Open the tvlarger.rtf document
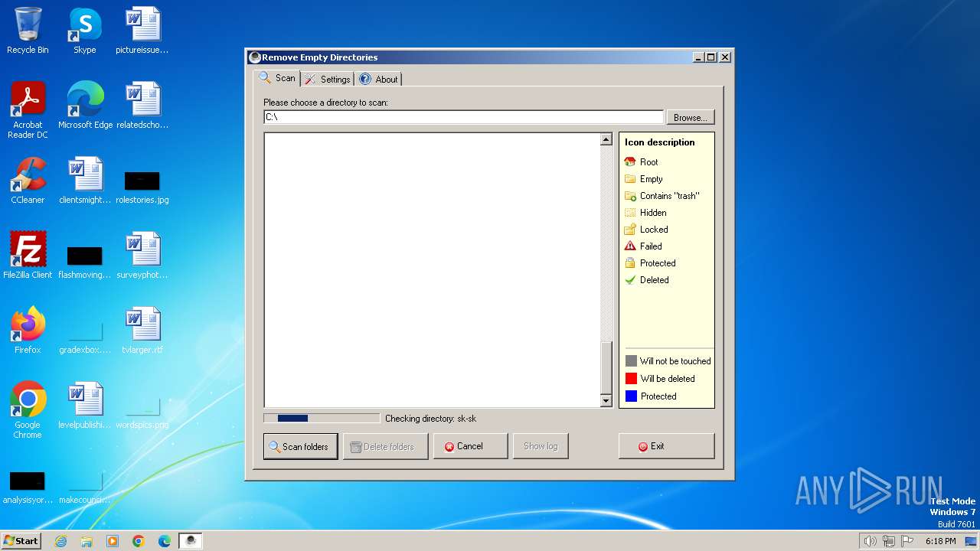This screenshot has height=551, width=980. click(x=142, y=331)
